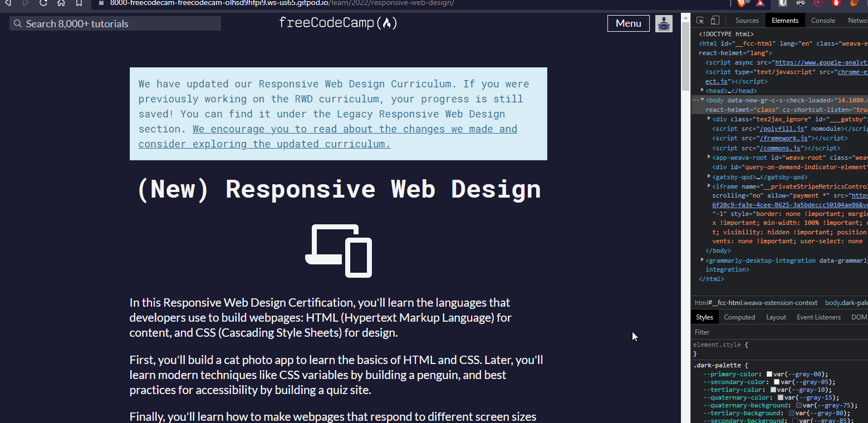Expand the div ___gatsby node
This screenshot has height=423, width=868.
[x=709, y=118]
